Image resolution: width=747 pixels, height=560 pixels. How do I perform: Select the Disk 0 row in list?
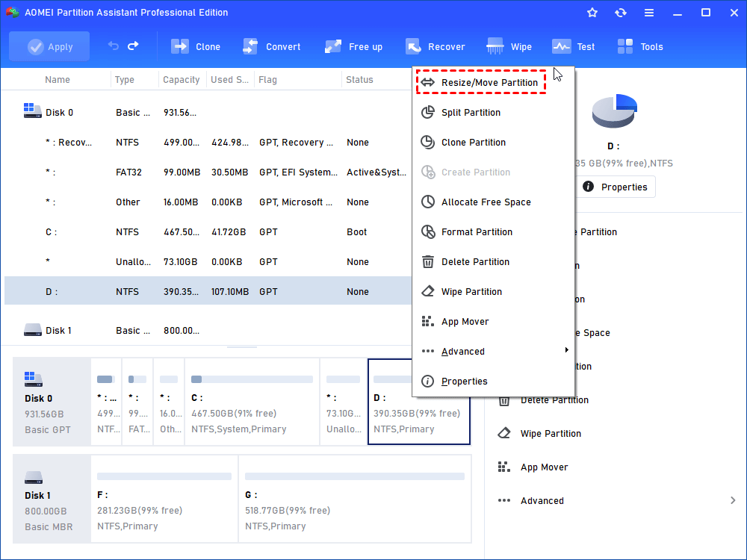208,113
